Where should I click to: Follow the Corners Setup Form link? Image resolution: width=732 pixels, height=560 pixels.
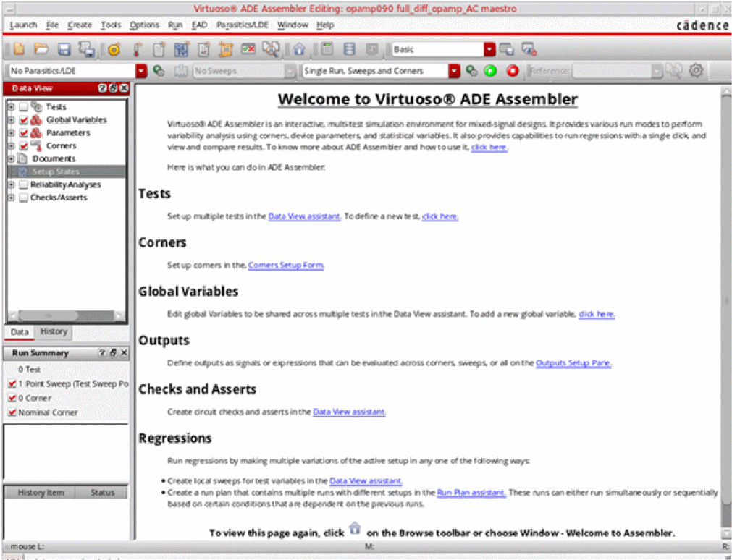point(286,265)
